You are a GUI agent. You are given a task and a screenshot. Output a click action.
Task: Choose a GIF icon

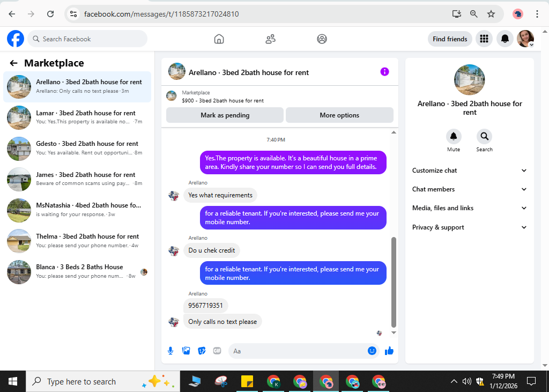tap(217, 351)
